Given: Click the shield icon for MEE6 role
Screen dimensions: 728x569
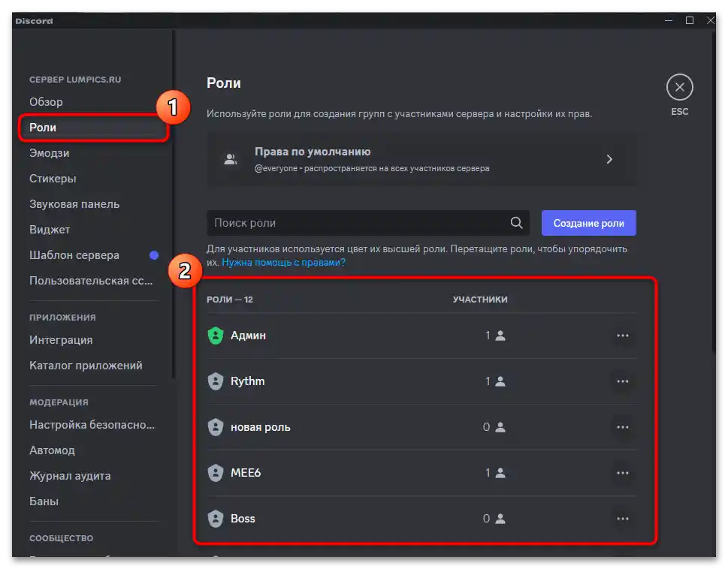Looking at the screenshot, I should point(216,473).
